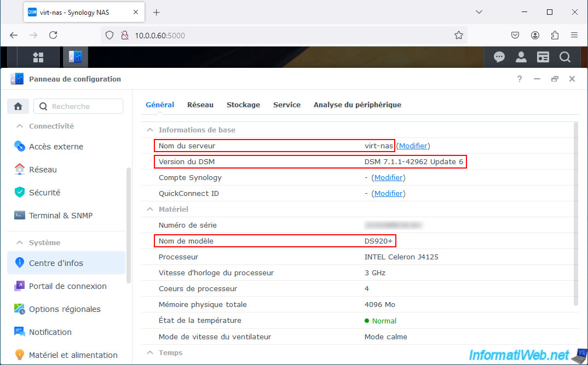Click the Recherche search field
The height and width of the screenshot is (365, 588).
click(78, 106)
